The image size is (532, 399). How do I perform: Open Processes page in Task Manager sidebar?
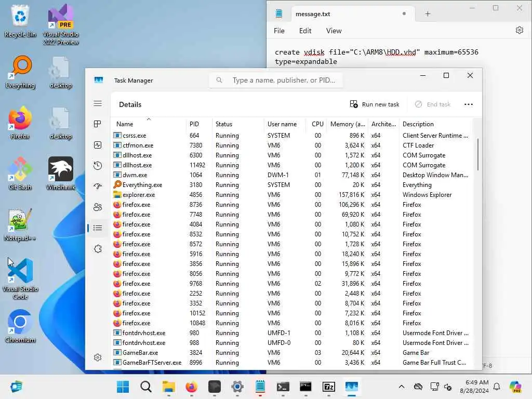(x=98, y=124)
